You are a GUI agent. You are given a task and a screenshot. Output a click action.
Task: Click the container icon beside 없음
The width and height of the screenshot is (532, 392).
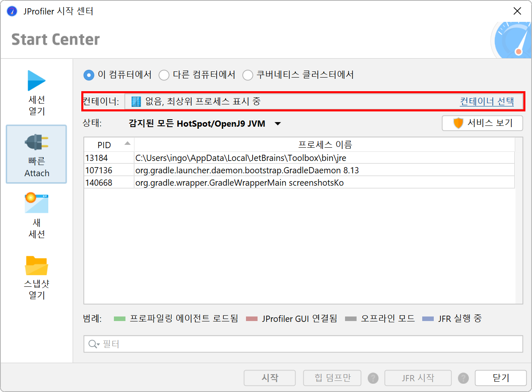(x=136, y=102)
